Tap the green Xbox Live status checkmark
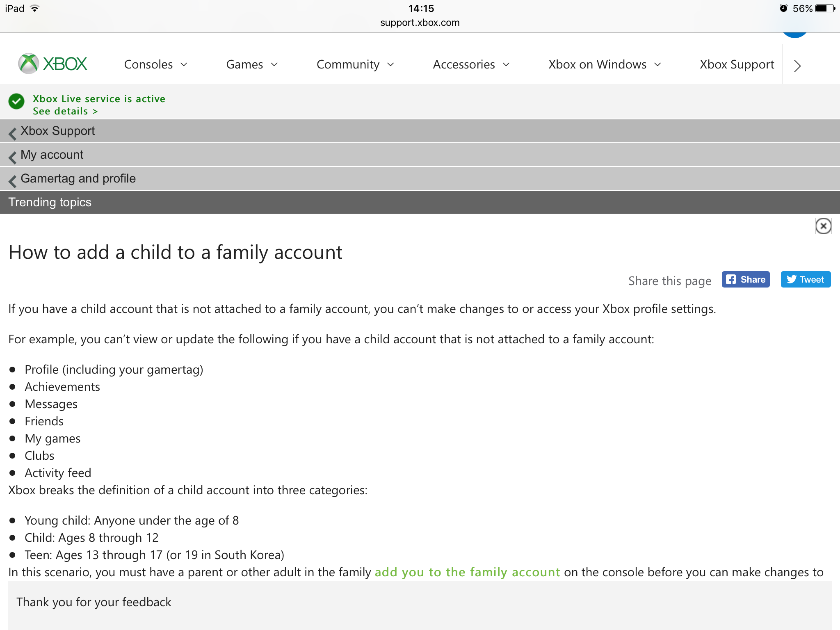840x630 pixels. click(17, 101)
